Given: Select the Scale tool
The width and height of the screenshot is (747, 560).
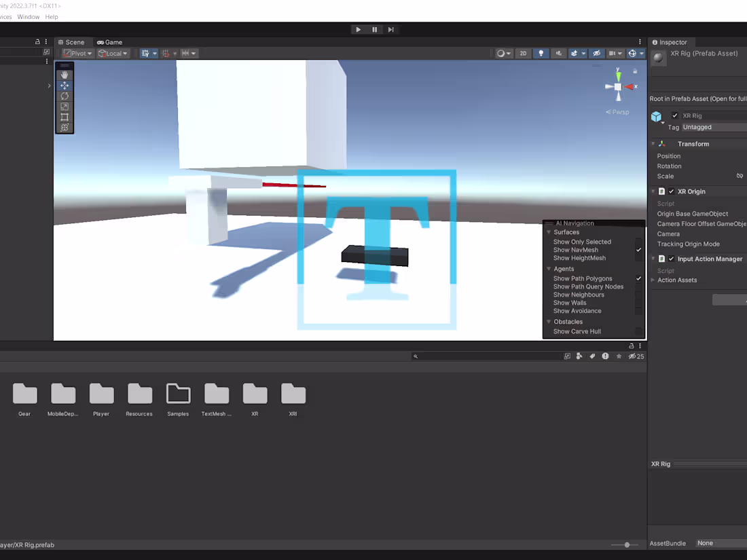Looking at the screenshot, I should (x=65, y=107).
